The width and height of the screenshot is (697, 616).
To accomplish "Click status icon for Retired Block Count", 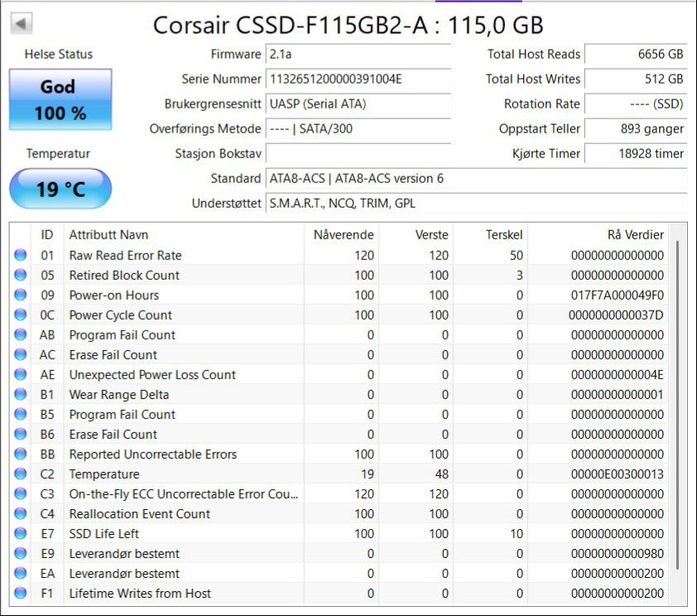I will 21,276.
